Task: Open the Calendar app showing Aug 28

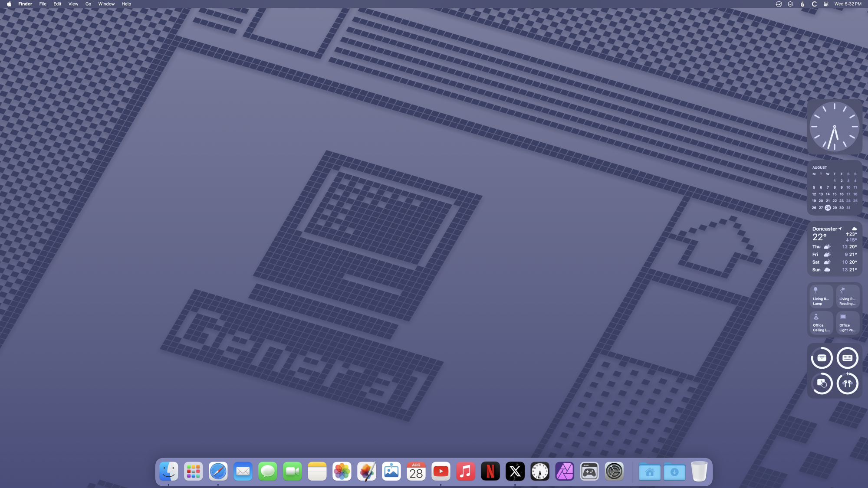Action: 416,471
